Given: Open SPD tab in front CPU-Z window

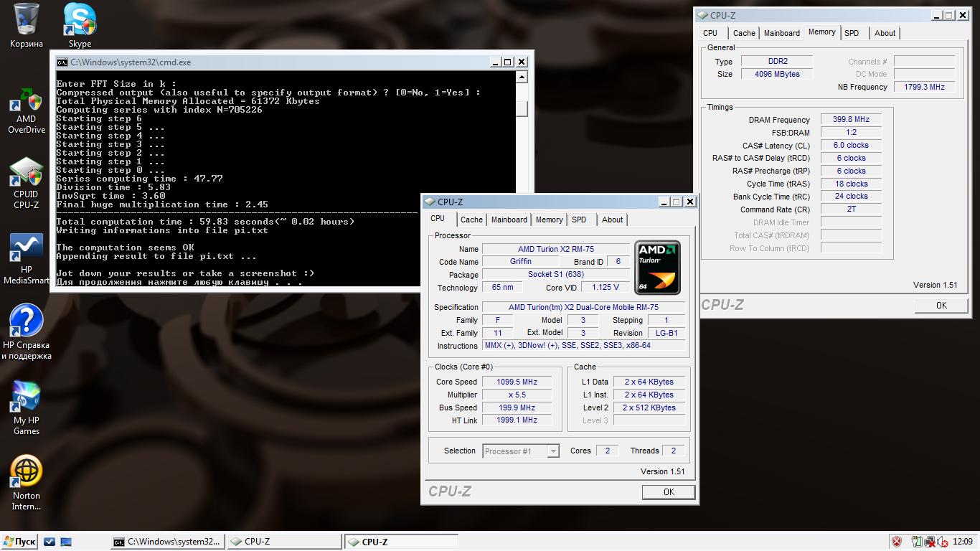Looking at the screenshot, I should point(579,220).
